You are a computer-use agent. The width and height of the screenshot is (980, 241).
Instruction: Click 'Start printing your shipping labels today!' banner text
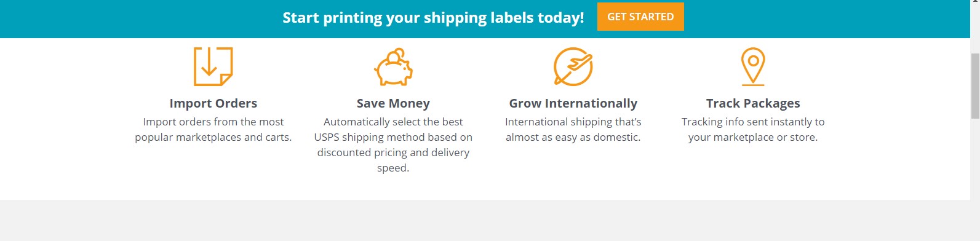pos(433,17)
